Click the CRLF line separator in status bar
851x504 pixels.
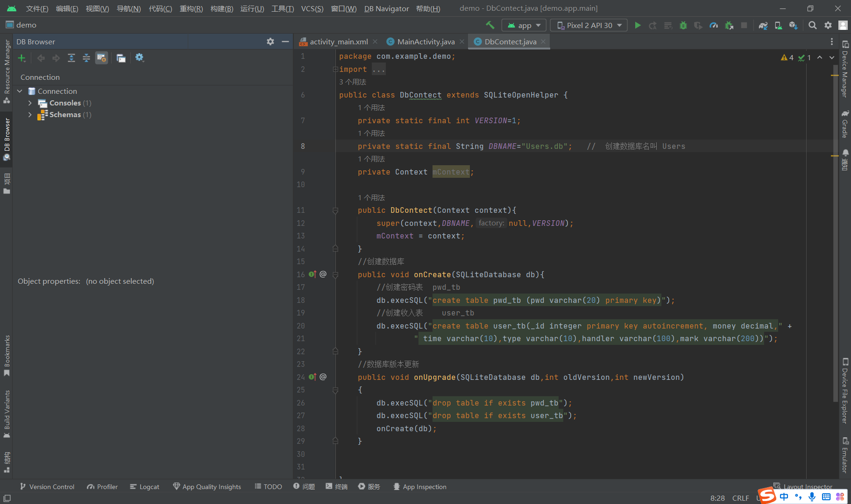tap(740, 498)
